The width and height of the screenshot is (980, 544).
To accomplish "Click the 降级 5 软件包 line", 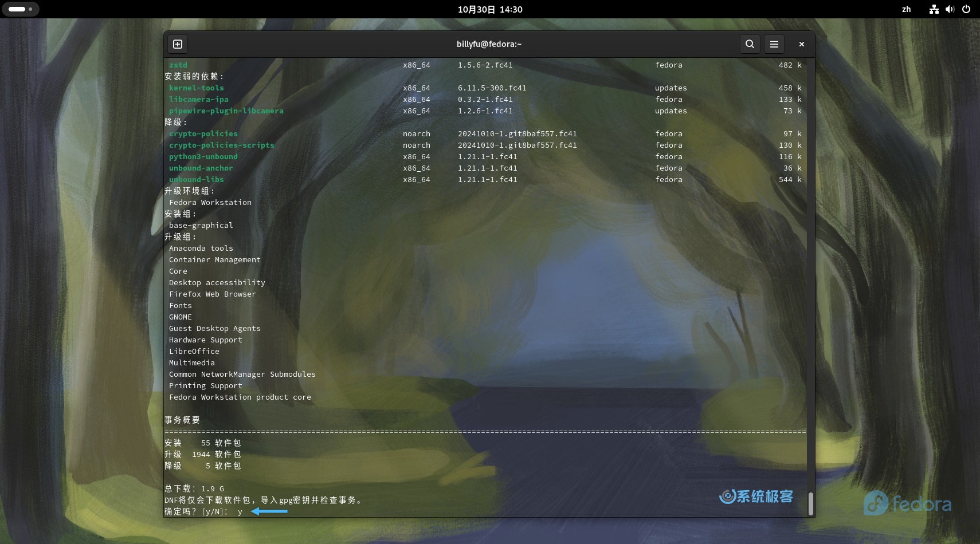I will 203,466.
